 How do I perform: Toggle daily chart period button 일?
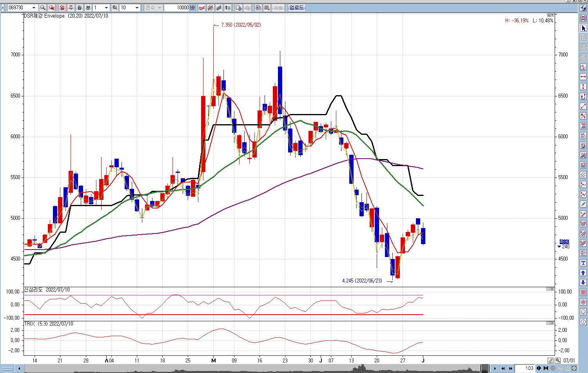(x=62, y=8)
